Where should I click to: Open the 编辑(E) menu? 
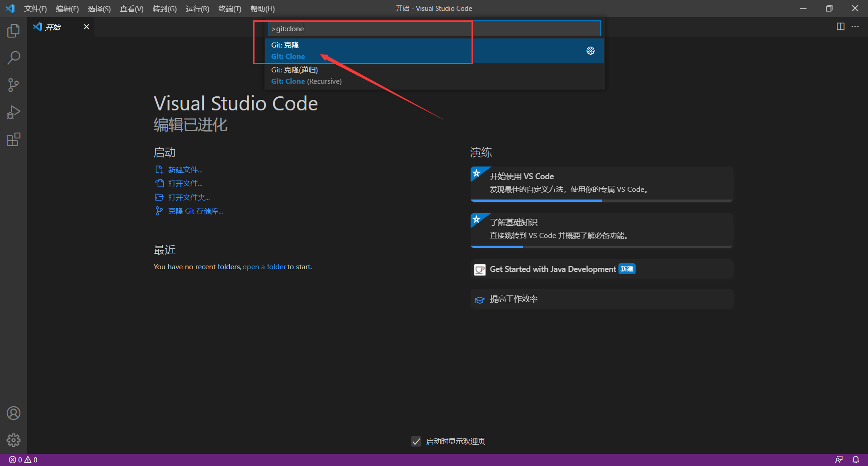67,9
